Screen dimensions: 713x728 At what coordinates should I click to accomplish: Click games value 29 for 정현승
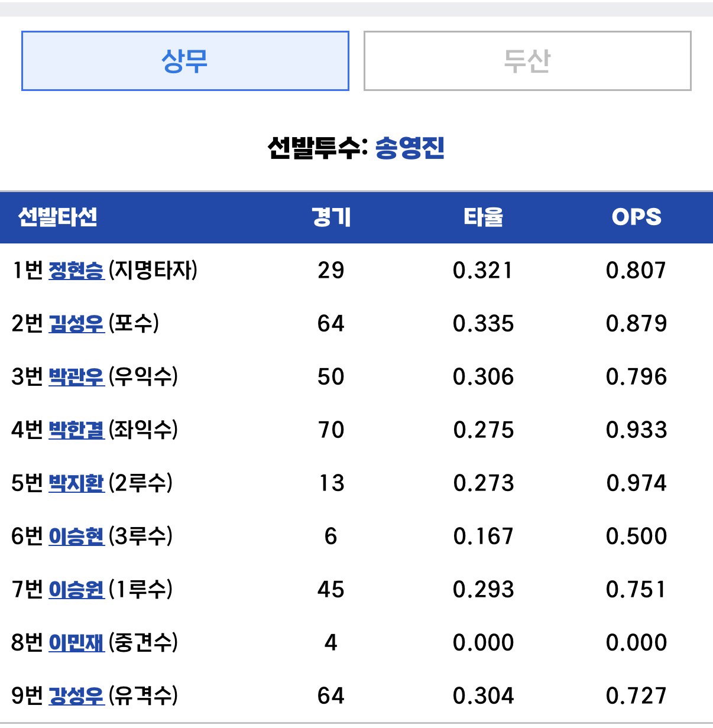(331, 270)
